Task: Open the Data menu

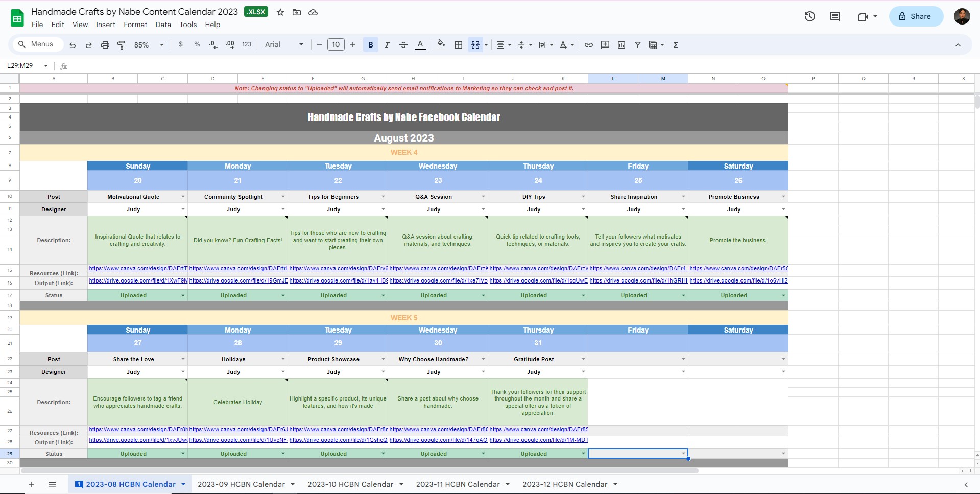Action: click(x=163, y=25)
